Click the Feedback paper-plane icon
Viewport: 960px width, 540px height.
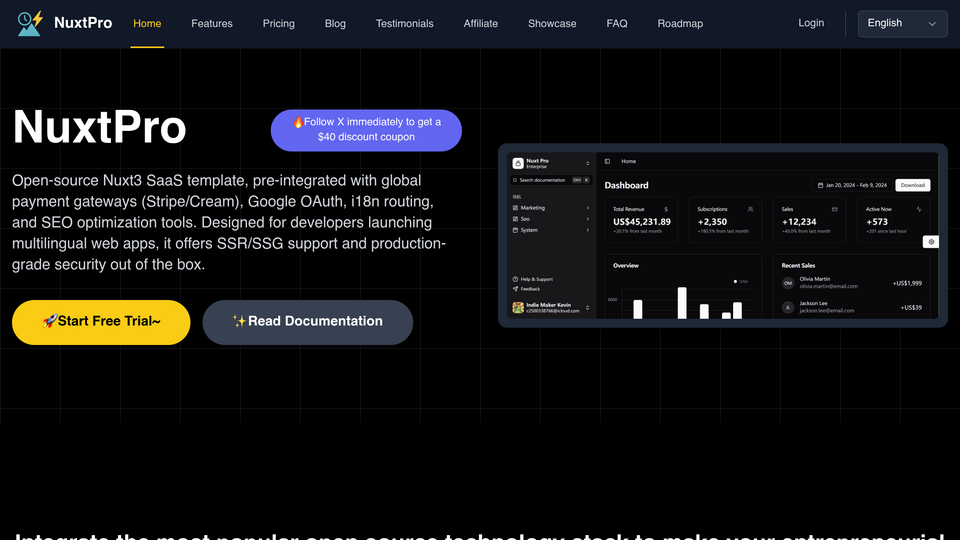click(x=515, y=289)
